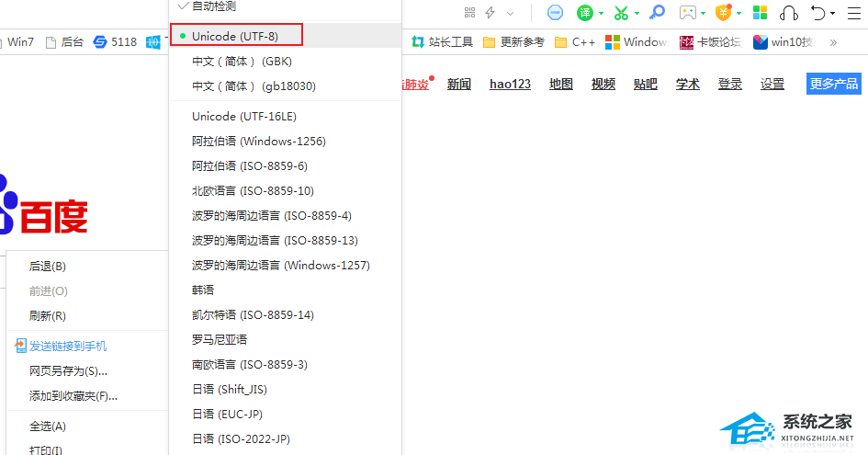Screen dimensions: 868x455
Task: Choose 日语 (ISO-2022-JP) encoding
Action: pyautogui.click(x=285, y=439)
